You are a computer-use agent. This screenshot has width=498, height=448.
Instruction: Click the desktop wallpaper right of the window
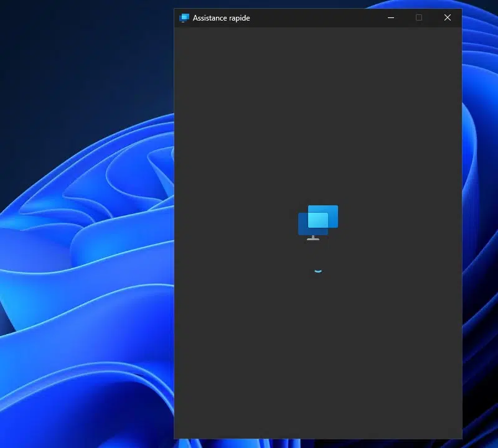tap(479, 249)
